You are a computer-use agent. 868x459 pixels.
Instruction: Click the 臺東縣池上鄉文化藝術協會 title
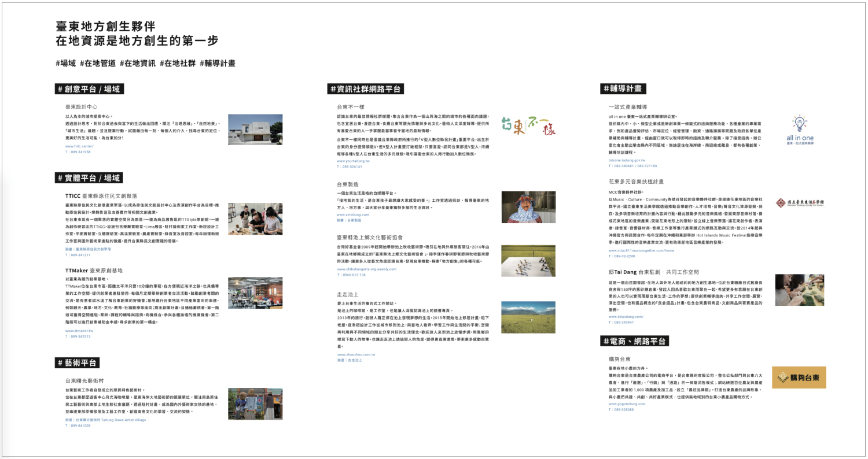click(370, 238)
